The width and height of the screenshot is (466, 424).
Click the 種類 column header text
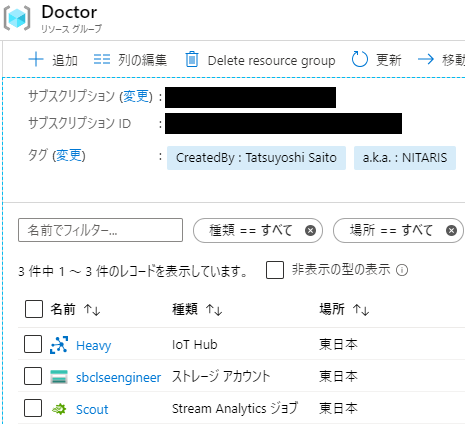tap(185, 309)
